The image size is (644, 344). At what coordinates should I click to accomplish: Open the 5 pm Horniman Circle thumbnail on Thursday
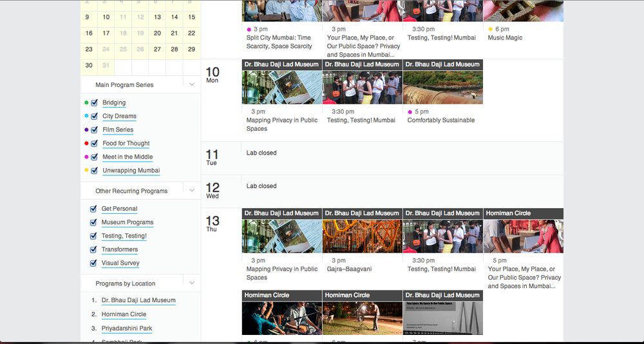click(x=524, y=236)
